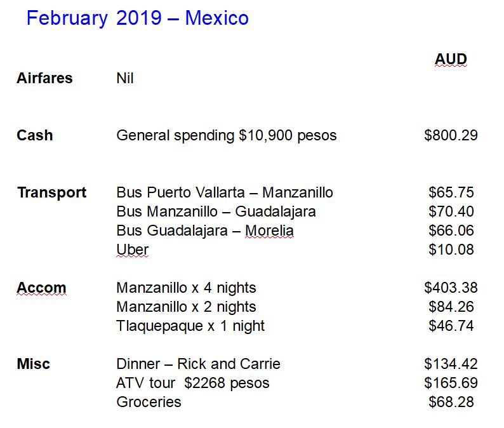Click the Accom category label
The height and width of the screenshot is (428, 504).
(x=41, y=288)
